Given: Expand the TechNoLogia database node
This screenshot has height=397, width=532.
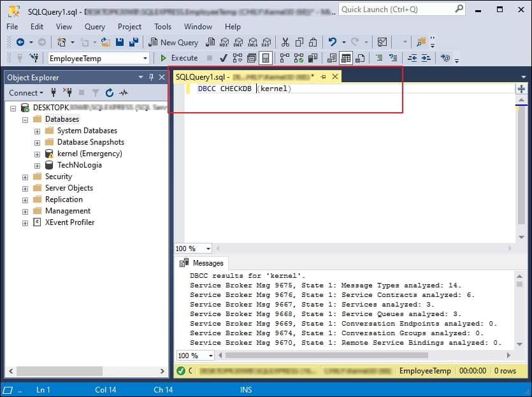Looking at the screenshot, I should click(x=38, y=166).
